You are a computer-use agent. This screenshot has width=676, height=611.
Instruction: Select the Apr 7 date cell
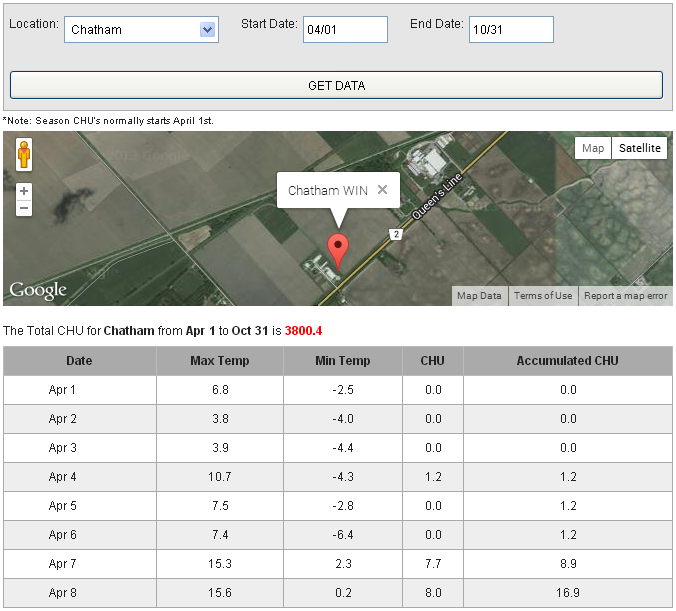click(80, 564)
